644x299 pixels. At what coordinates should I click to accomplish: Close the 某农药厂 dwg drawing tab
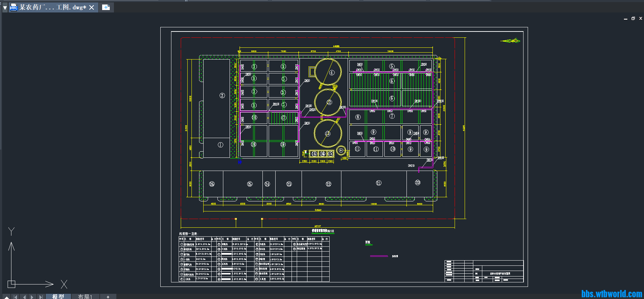(x=92, y=7)
